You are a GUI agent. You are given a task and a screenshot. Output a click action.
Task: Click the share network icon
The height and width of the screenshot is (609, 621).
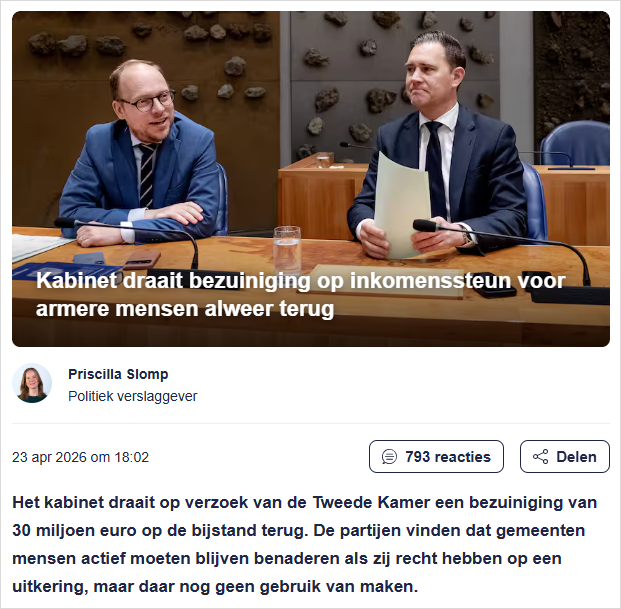click(540, 457)
